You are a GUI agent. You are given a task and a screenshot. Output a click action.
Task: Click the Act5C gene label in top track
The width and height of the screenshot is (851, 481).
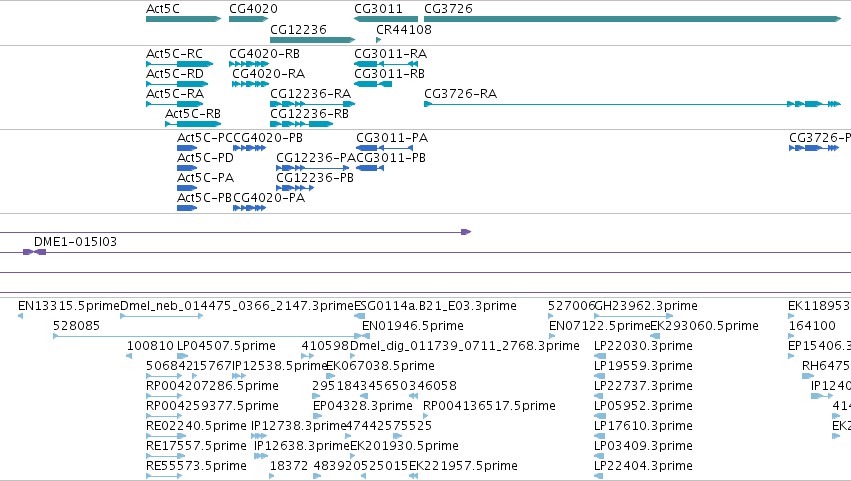pos(163,9)
